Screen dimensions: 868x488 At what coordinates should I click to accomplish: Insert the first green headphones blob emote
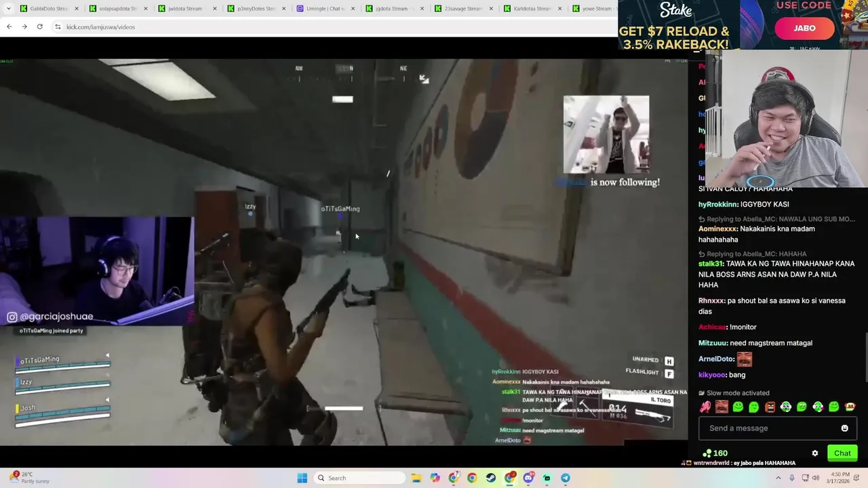pos(786,407)
